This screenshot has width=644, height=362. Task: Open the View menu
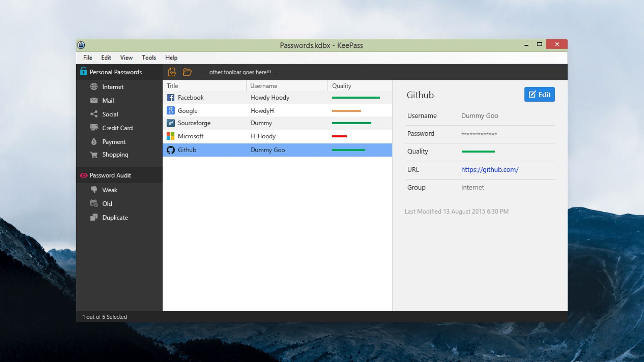pos(126,58)
